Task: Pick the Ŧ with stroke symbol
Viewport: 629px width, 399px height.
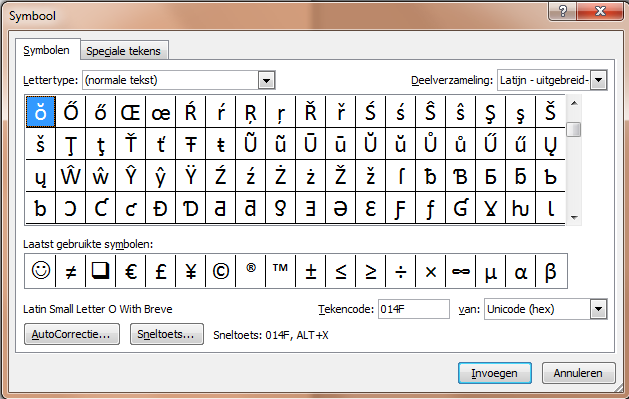Action: pos(191,144)
